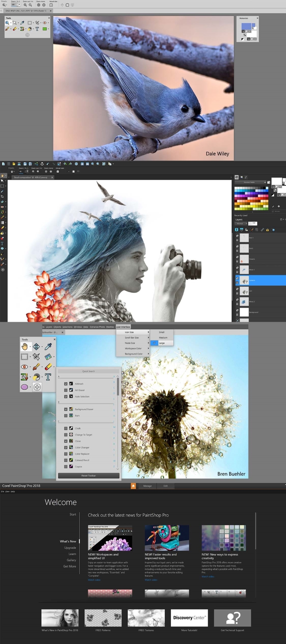Check the Change To Target checkbox

(x=66, y=435)
